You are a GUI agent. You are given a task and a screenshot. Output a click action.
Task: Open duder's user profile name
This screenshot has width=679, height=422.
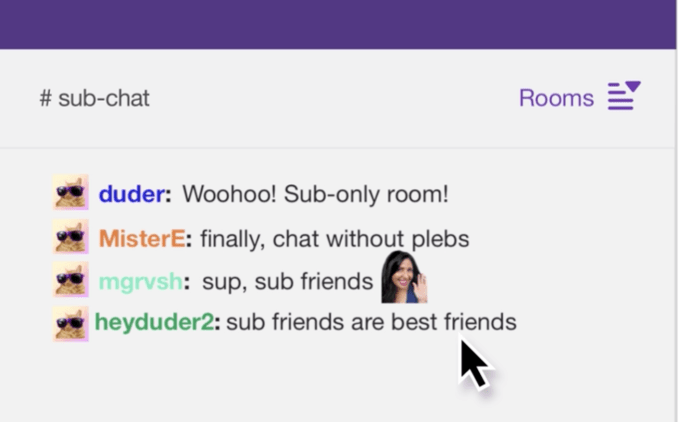(x=132, y=194)
